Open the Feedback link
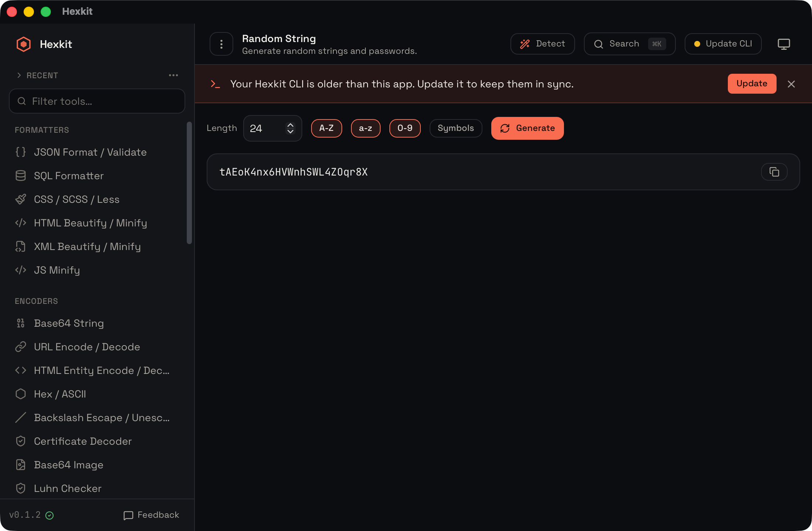Image resolution: width=812 pixels, height=531 pixels. coord(151,515)
